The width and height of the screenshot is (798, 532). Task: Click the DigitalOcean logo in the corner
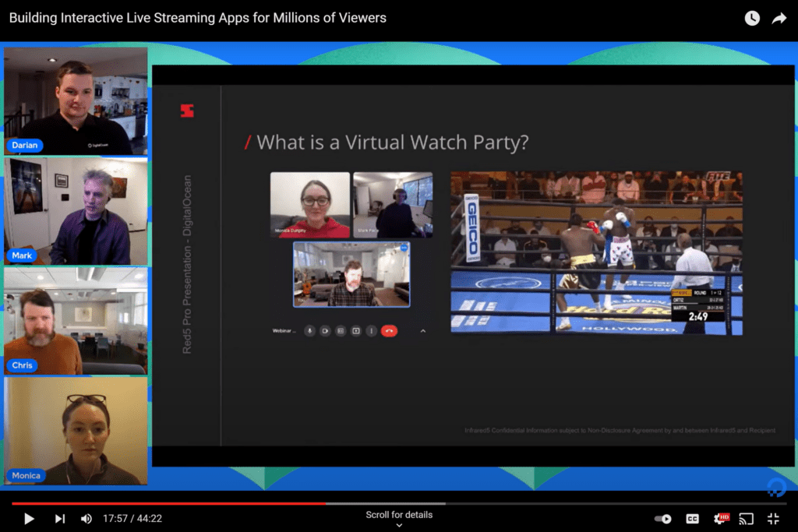(x=776, y=488)
